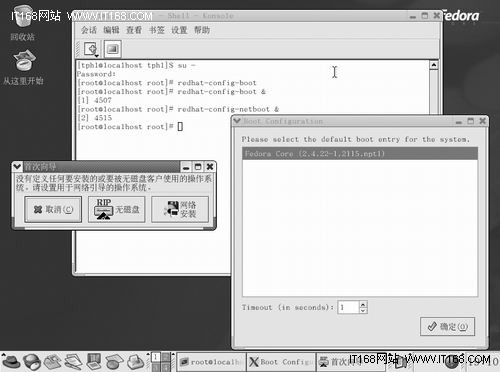The width and height of the screenshot is (500, 372).
Task: Open the 帮助 (Help) menu in Konsole
Action: (202, 30)
